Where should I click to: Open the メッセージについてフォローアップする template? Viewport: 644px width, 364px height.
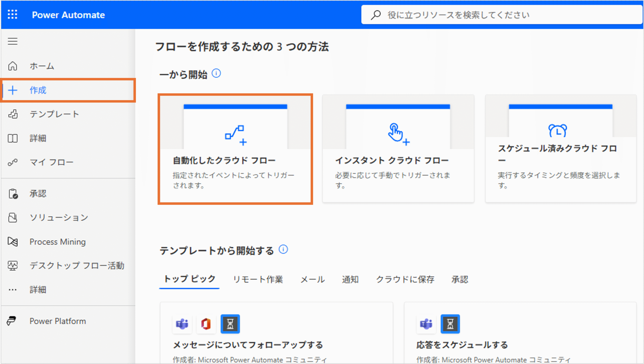(x=248, y=345)
